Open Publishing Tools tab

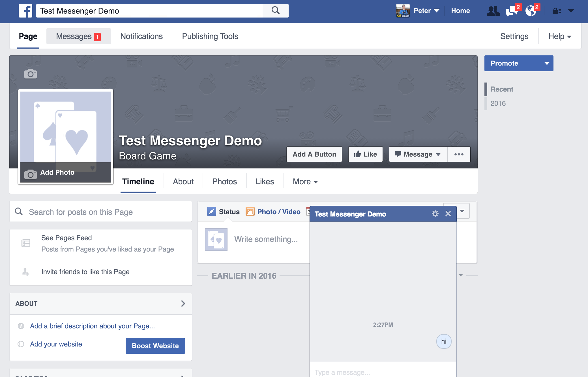(210, 36)
